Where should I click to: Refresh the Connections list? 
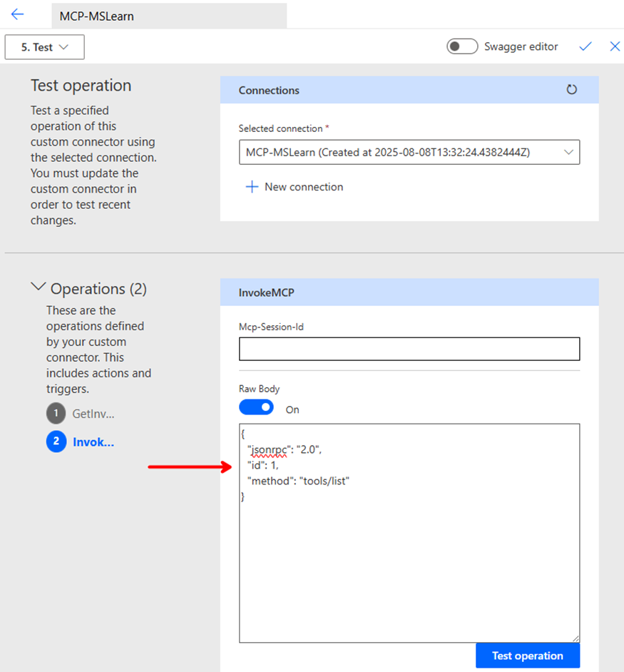pyautogui.click(x=571, y=90)
